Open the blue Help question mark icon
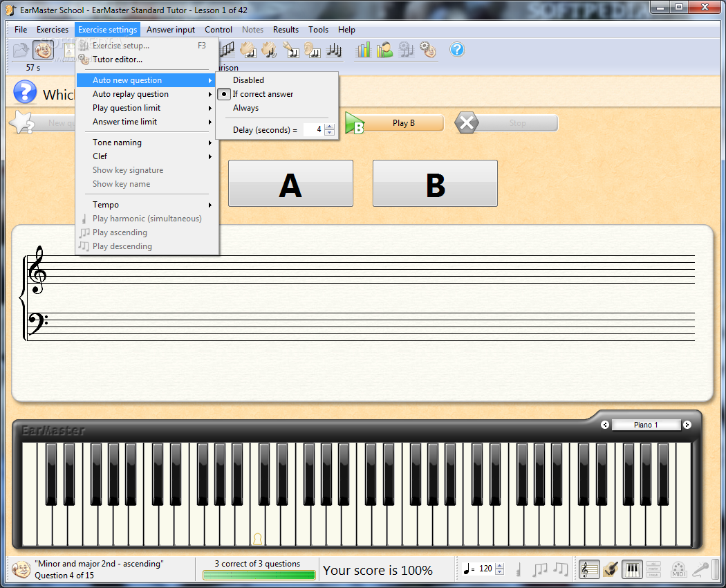726x588 pixels. coord(457,50)
